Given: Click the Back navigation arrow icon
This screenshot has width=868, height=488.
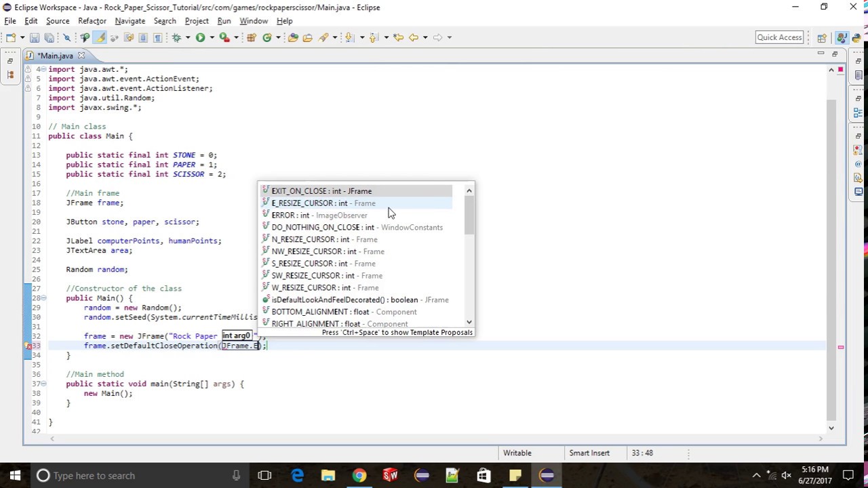Looking at the screenshot, I should [413, 37].
